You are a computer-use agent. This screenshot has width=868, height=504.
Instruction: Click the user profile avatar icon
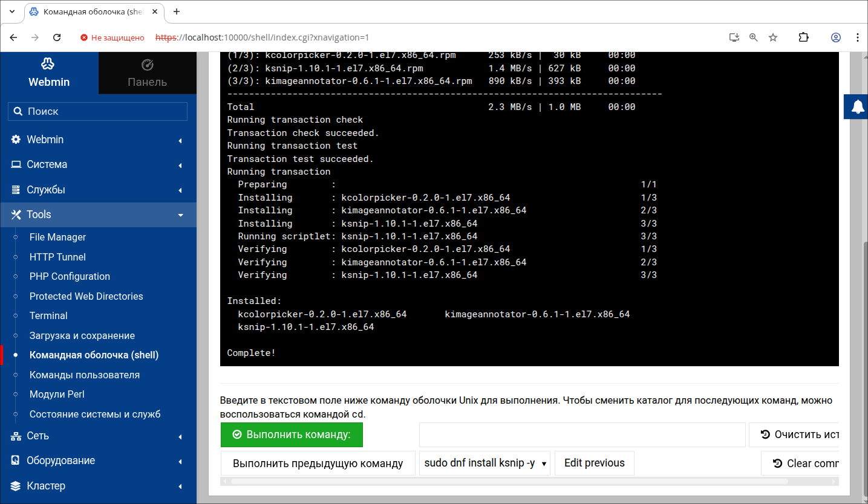pyautogui.click(x=836, y=37)
